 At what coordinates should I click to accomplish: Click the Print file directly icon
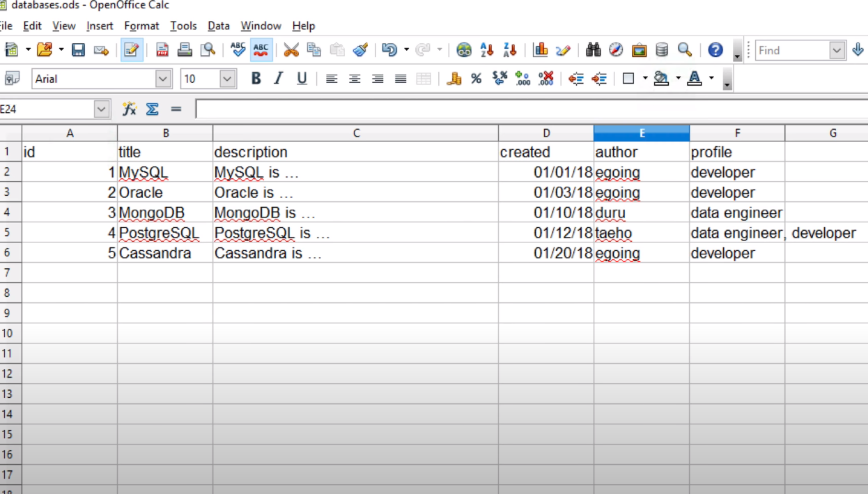[x=185, y=49]
